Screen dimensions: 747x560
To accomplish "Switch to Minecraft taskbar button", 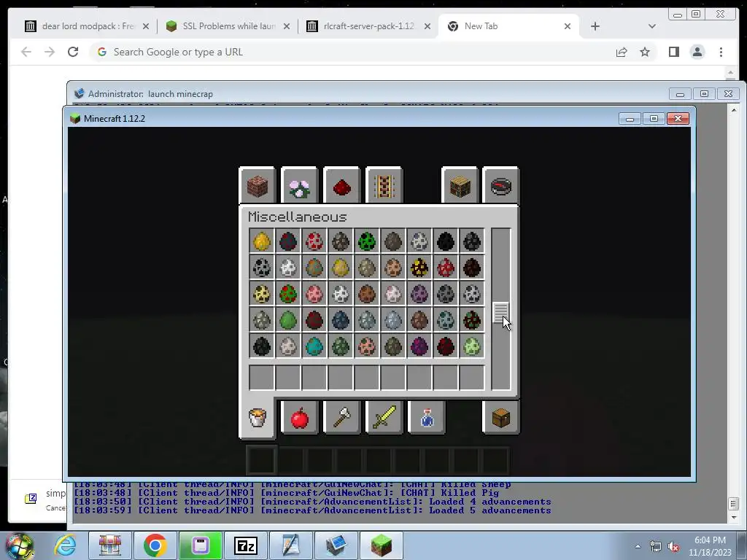I will click(381, 545).
